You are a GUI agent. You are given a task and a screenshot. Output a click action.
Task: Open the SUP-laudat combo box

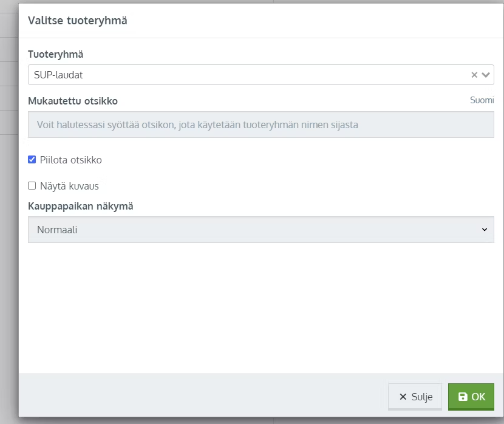tap(261, 75)
